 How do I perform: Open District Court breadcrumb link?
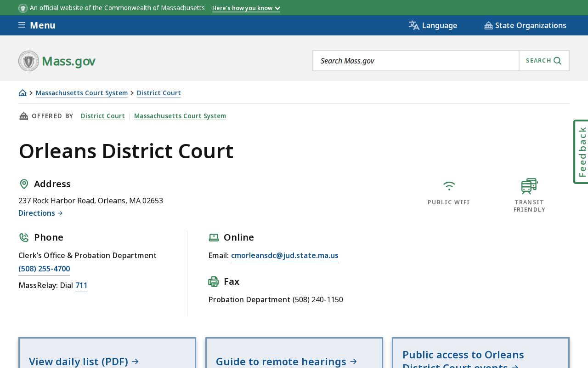[159, 93]
